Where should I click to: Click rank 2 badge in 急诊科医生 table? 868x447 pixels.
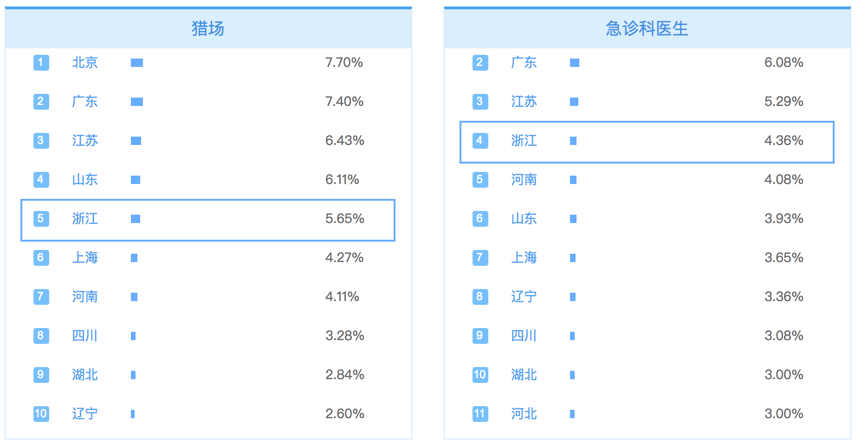pyautogui.click(x=480, y=62)
